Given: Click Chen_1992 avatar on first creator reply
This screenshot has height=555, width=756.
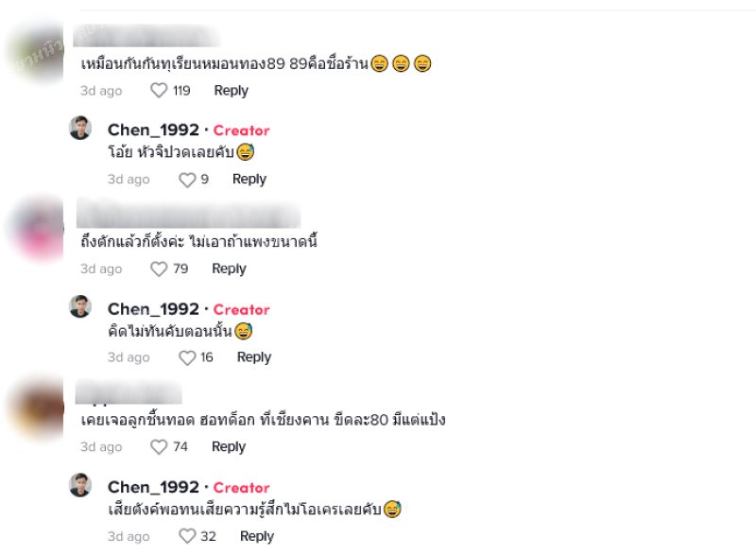Looking at the screenshot, I should click(x=80, y=128).
